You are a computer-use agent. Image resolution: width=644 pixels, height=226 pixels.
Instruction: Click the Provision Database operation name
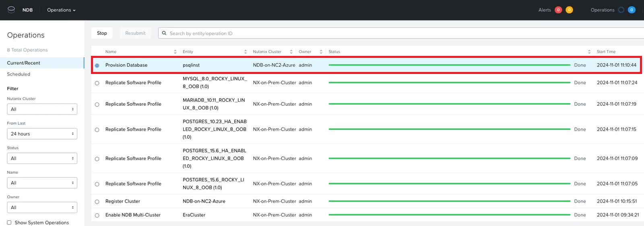[126, 65]
